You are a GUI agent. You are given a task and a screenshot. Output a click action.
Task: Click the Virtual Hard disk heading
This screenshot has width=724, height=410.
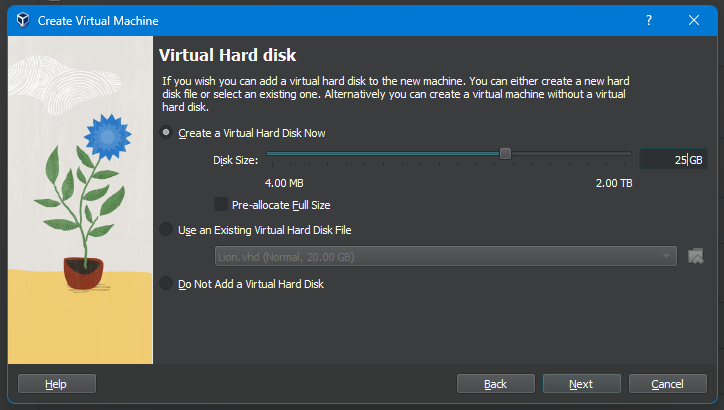[x=228, y=55]
